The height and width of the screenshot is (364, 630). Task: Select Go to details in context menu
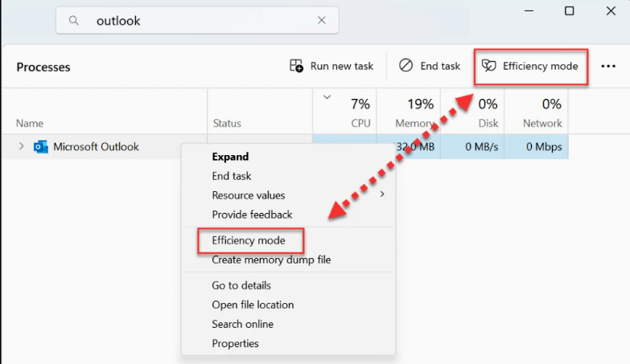pyautogui.click(x=241, y=285)
